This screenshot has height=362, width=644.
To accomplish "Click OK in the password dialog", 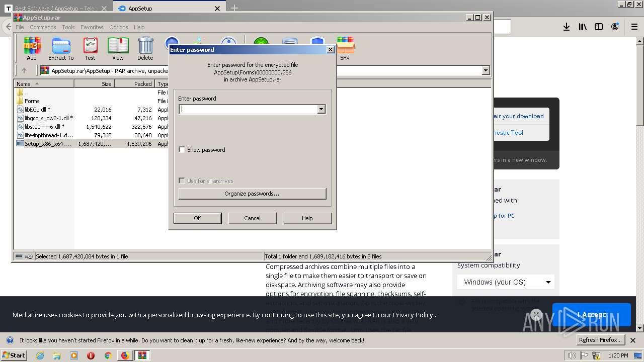I will coord(197,218).
